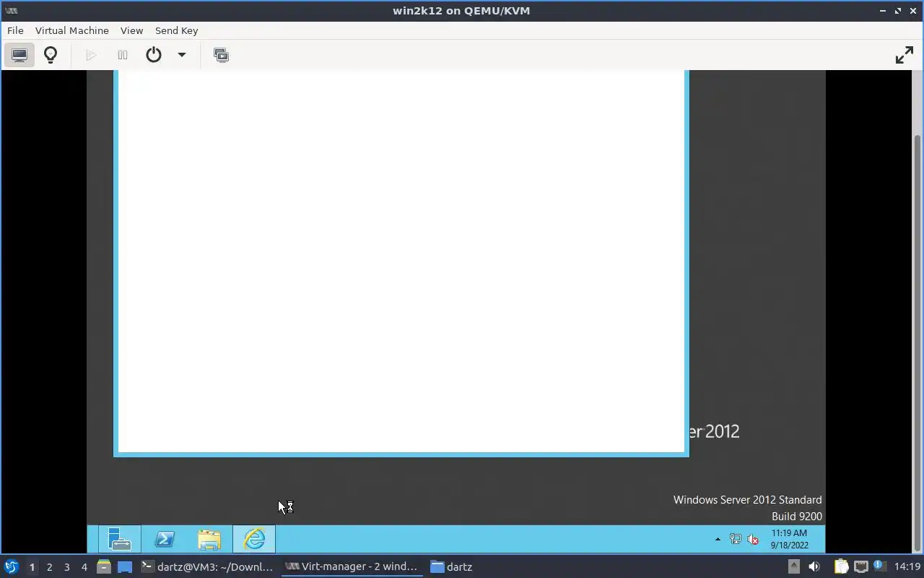Launch PowerShell from guest taskbar
Image resolution: width=924 pixels, height=578 pixels.
click(165, 539)
